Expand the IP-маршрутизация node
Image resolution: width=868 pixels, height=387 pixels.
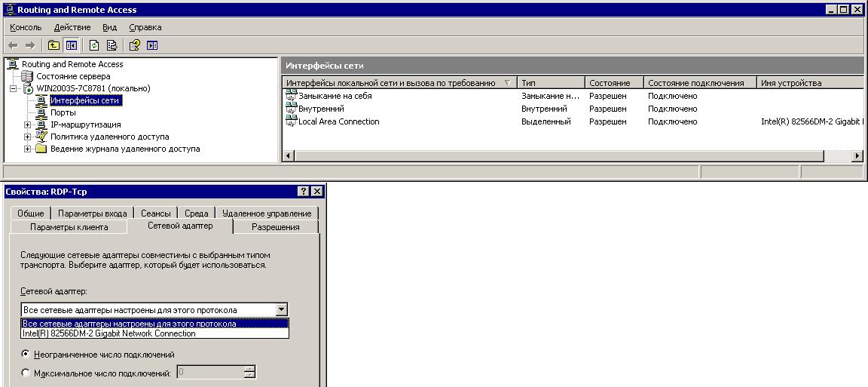(x=28, y=124)
